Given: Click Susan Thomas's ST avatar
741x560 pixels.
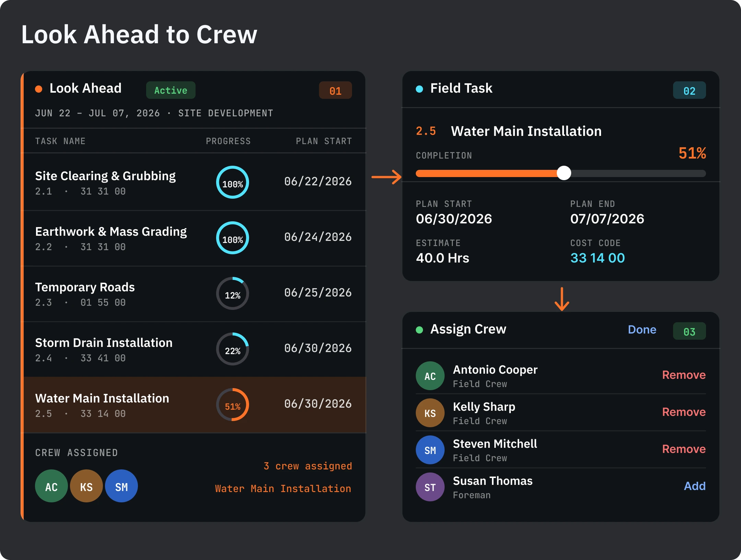Looking at the screenshot, I should pyautogui.click(x=430, y=487).
